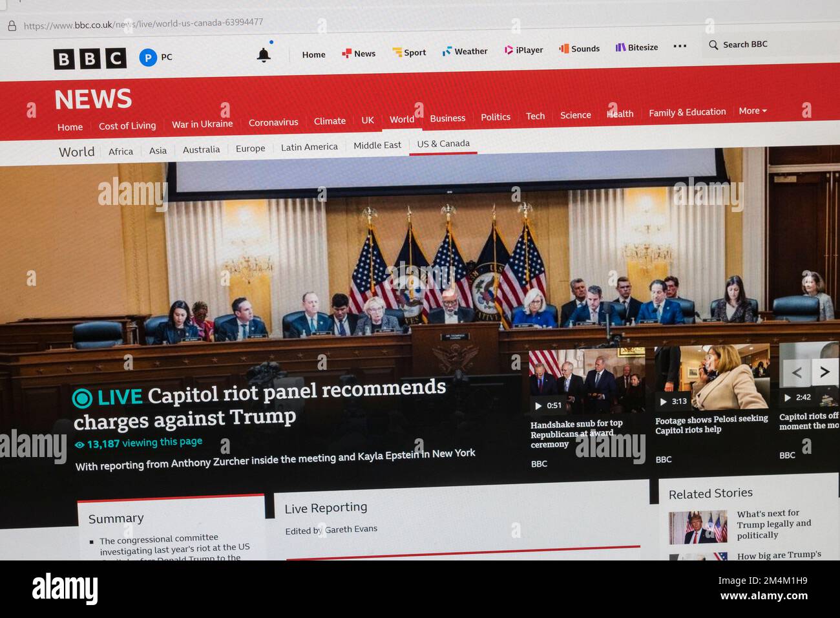Open Climate section

(330, 121)
